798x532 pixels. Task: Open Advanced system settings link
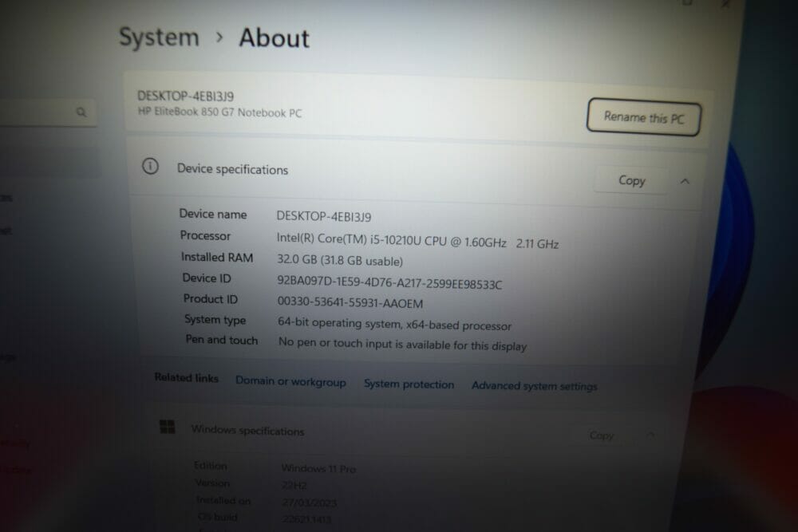tap(535, 386)
